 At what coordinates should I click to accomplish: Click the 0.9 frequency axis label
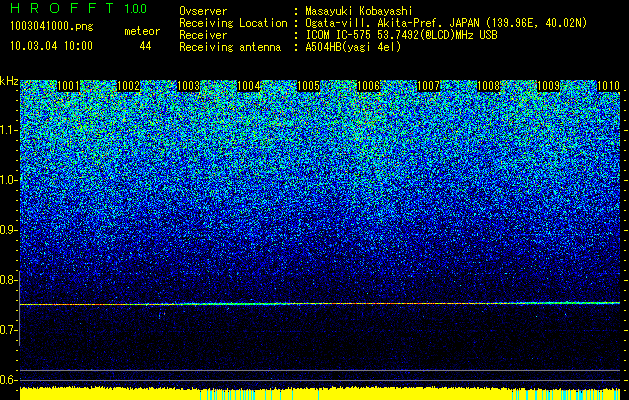[8, 230]
